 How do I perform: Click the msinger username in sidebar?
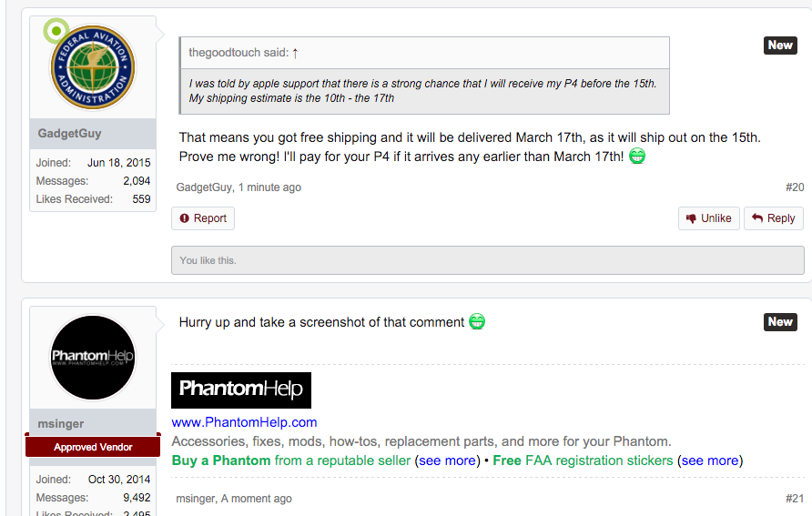pos(61,424)
